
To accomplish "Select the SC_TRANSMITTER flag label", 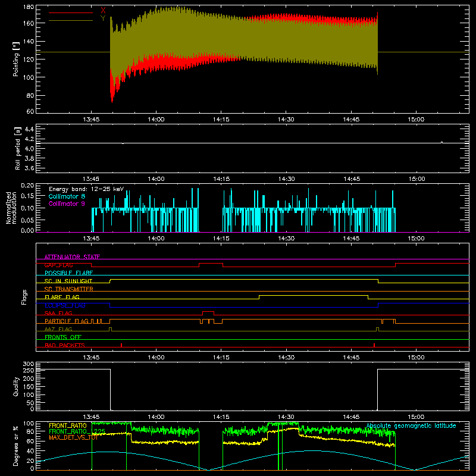I will pyautogui.click(x=69, y=289).
